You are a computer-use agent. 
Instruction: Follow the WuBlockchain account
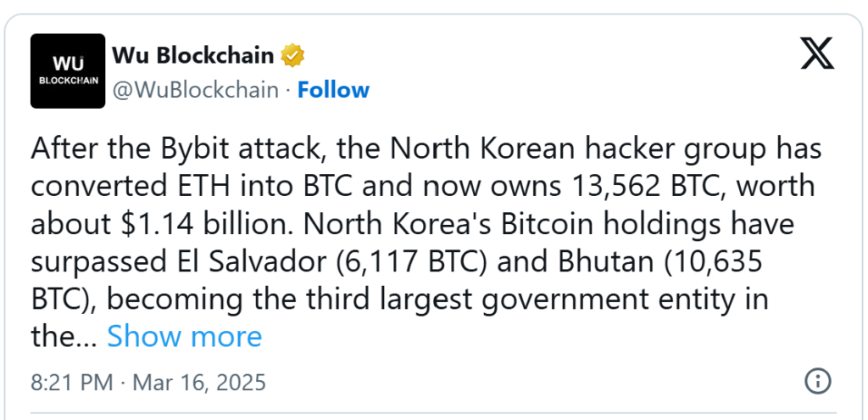click(333, 90)
